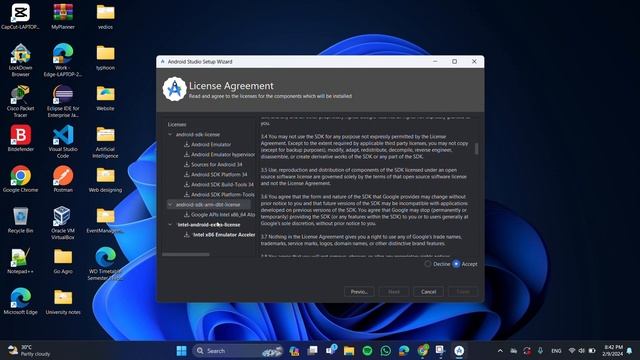
Task: Launch Oracle VM VirtualBox shortcut
Action: pyautogui.click(x=63, y=224)
